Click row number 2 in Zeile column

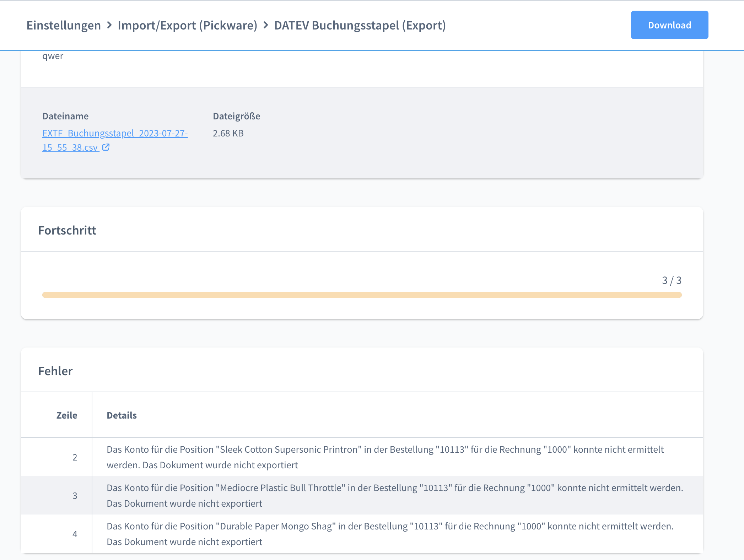tap(75, 457)
